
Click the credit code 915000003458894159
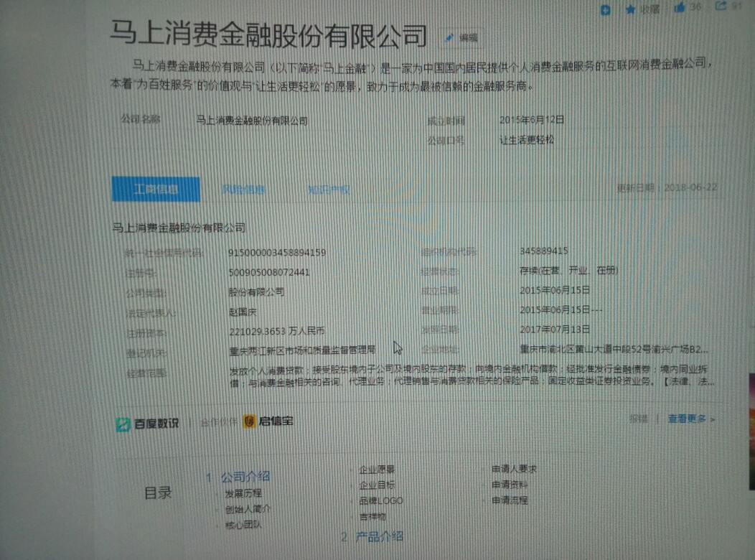click(x=277, y=252)
